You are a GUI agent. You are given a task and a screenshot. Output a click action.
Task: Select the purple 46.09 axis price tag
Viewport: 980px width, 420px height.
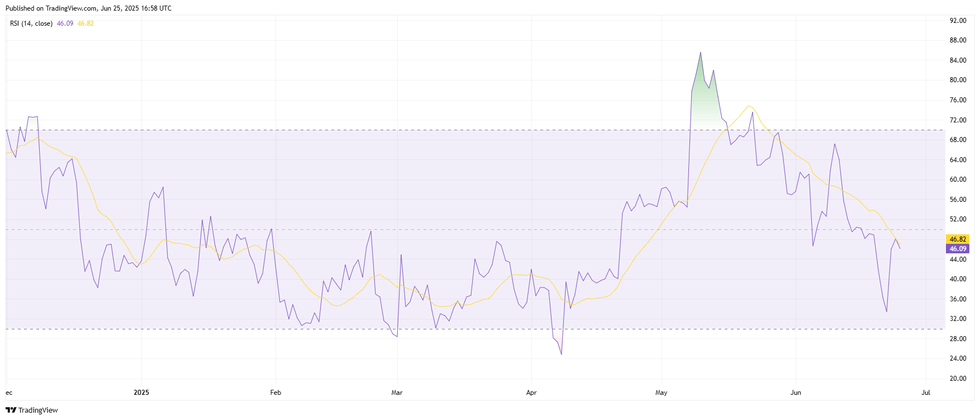pos(957,249)
